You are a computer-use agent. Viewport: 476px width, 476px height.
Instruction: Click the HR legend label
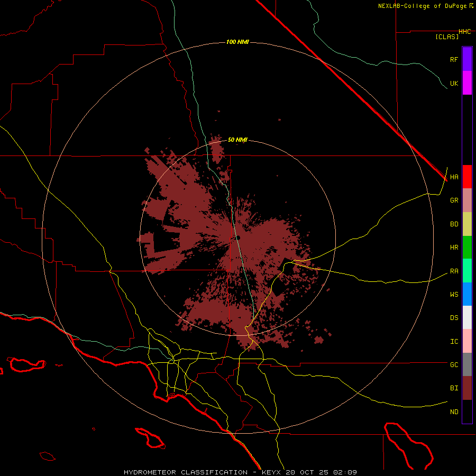454,248
